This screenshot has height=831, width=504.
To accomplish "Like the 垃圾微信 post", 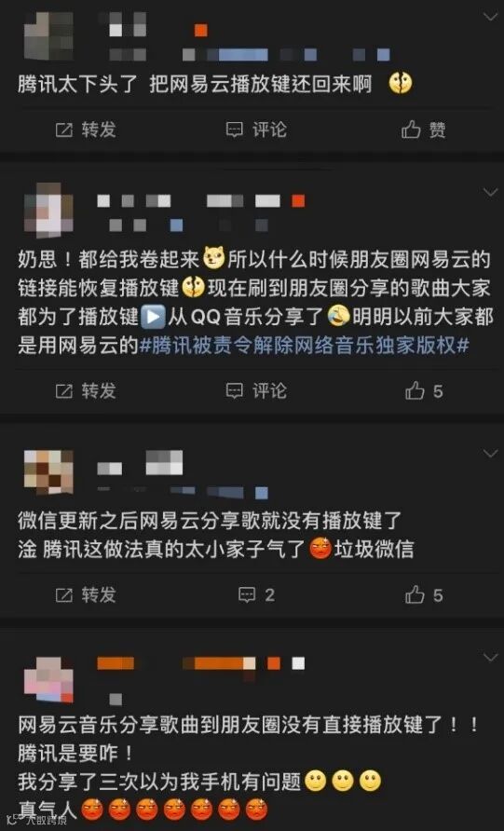I will tap(424, 594).
